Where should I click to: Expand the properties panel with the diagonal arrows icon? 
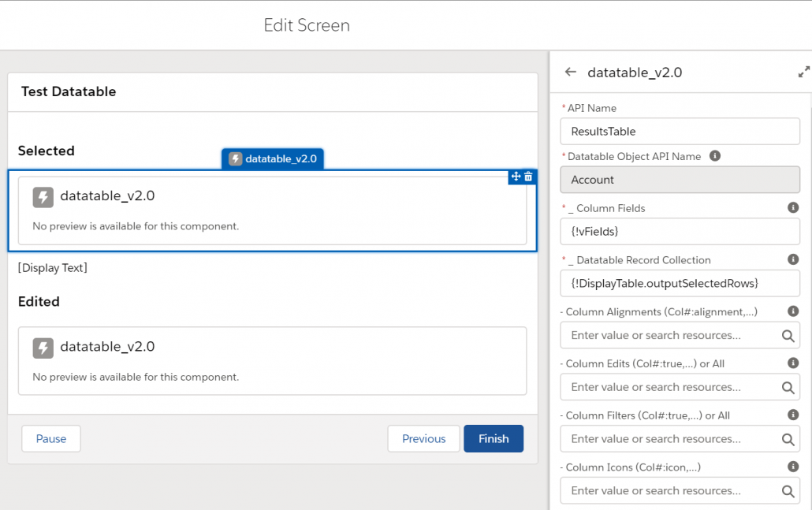[x=803, y=71]
